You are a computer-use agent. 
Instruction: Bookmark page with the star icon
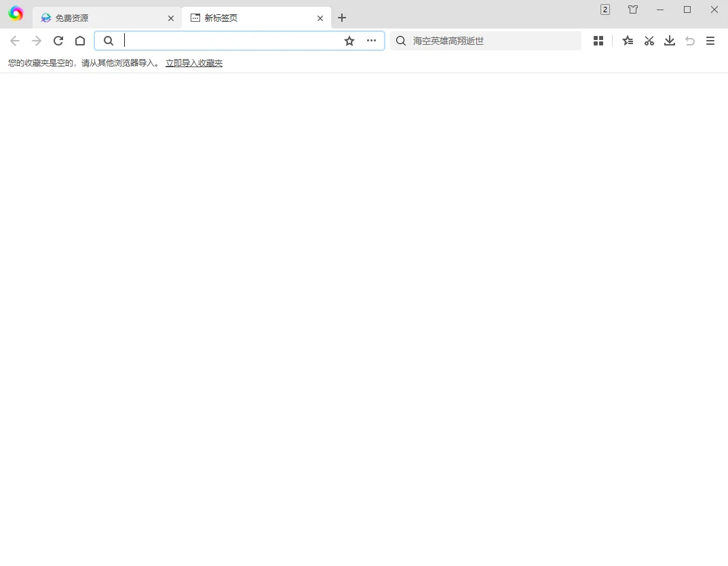tap(349, 41)
